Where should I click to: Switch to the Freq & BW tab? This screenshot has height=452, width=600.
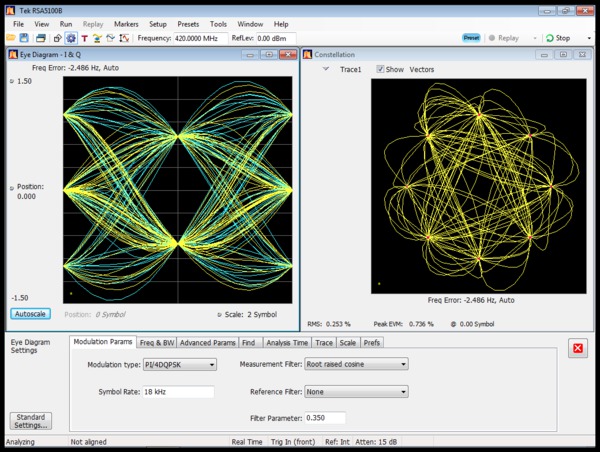click(157, 342)
